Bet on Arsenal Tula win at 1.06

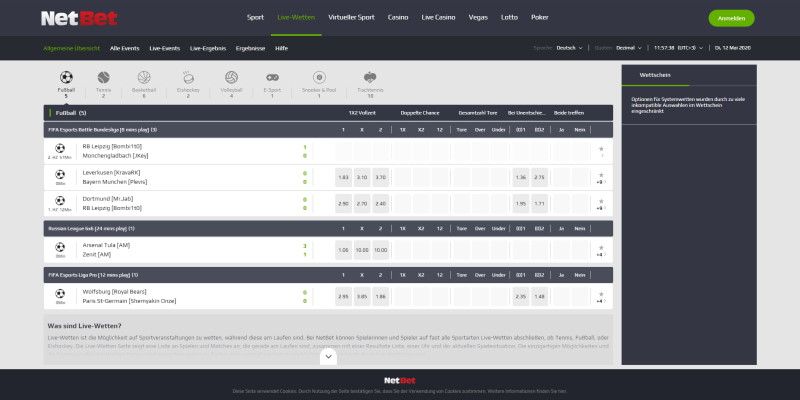tap(343, 250)
